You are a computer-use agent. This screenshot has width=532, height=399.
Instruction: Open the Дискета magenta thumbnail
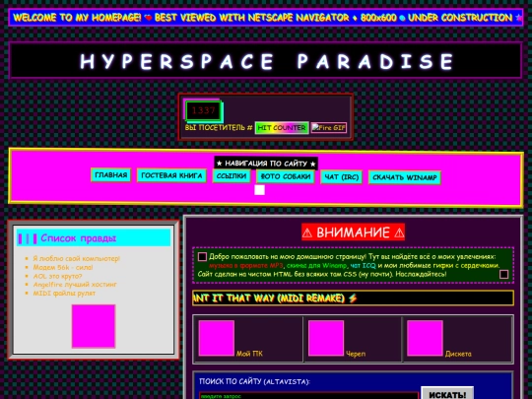click(x=425, y=338)
